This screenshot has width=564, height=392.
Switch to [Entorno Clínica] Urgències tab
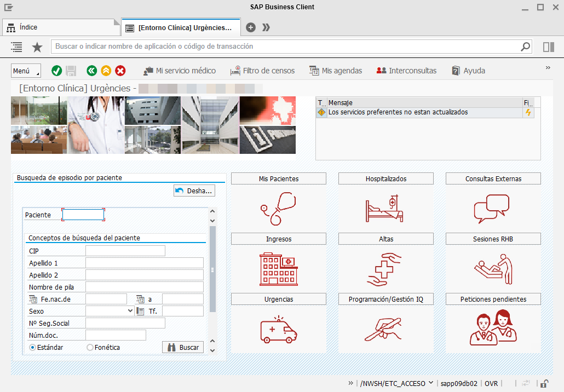click(x=181, y=28)
